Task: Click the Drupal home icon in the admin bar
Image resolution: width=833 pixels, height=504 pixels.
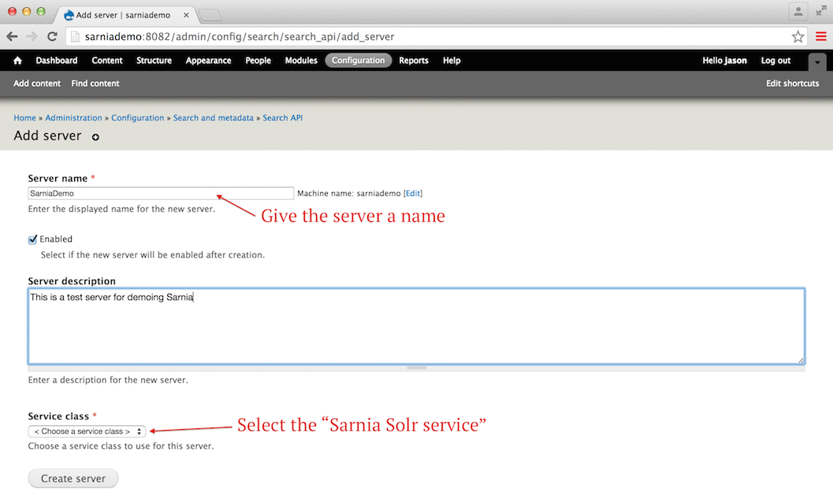Action: pos(17,61)
